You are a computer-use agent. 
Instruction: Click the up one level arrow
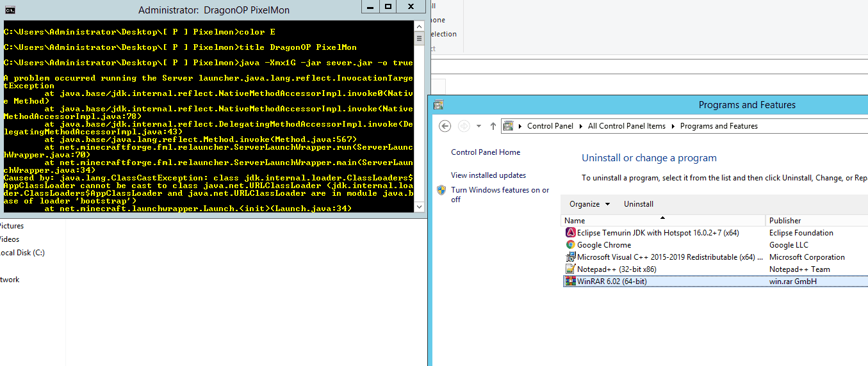(493, 126)
